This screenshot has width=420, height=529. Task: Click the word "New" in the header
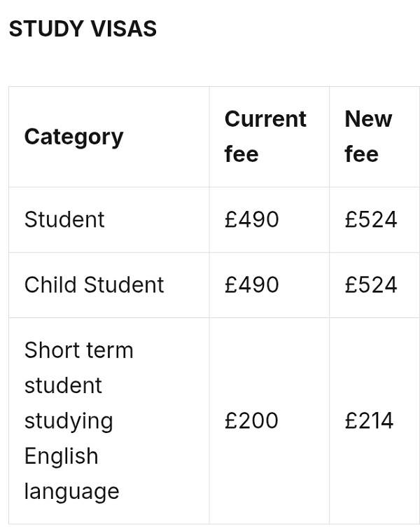click(368, 119)
